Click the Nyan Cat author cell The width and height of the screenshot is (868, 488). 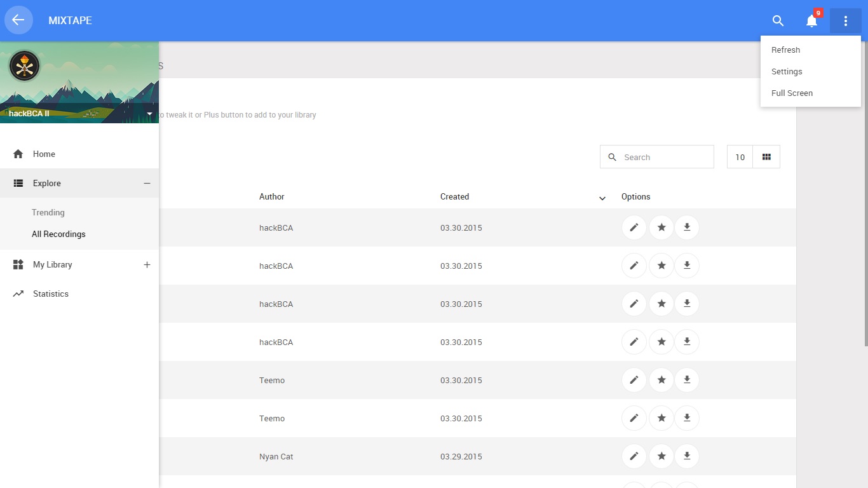click(x=276, y=457)
